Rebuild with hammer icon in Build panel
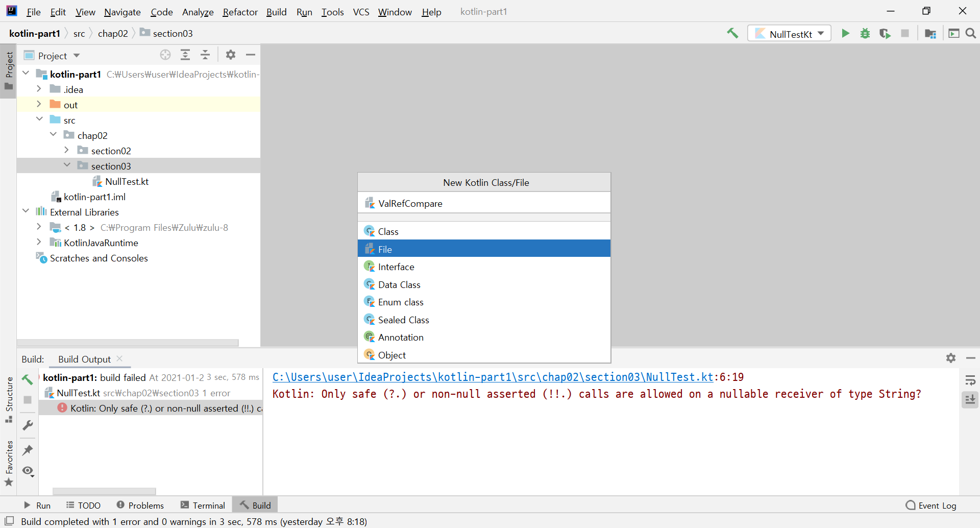This screenshot has height=528, width=980. [x=28, y=379]
